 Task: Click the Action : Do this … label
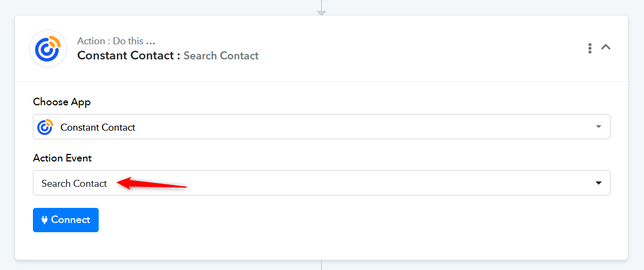pos(116,41)
